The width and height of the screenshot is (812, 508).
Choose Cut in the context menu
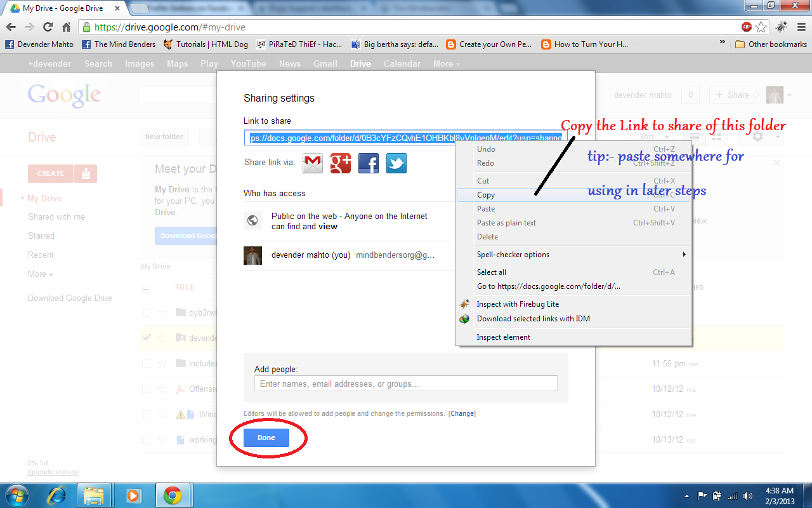click(573, 181)
